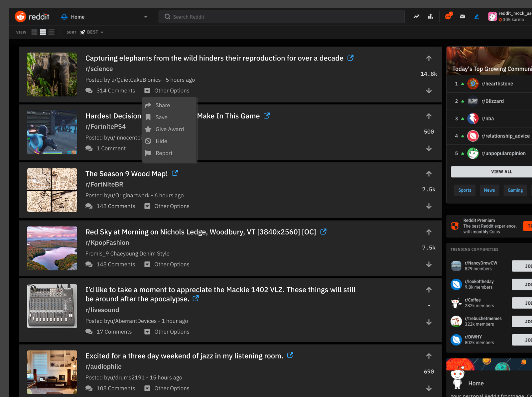Screen dimensions: 532x397
Task: Select the compact view layout toggle
Action: pyautogui.click(x=51, y=32)
